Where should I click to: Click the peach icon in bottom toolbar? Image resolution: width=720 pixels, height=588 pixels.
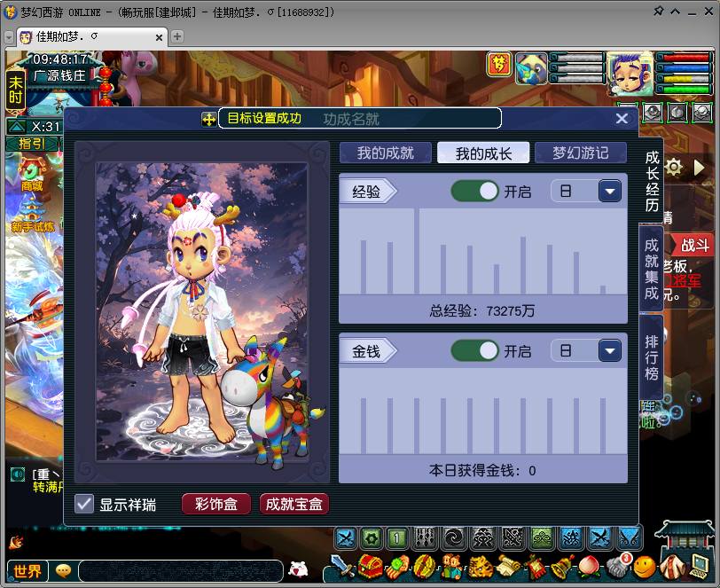[x=589, y=566]
